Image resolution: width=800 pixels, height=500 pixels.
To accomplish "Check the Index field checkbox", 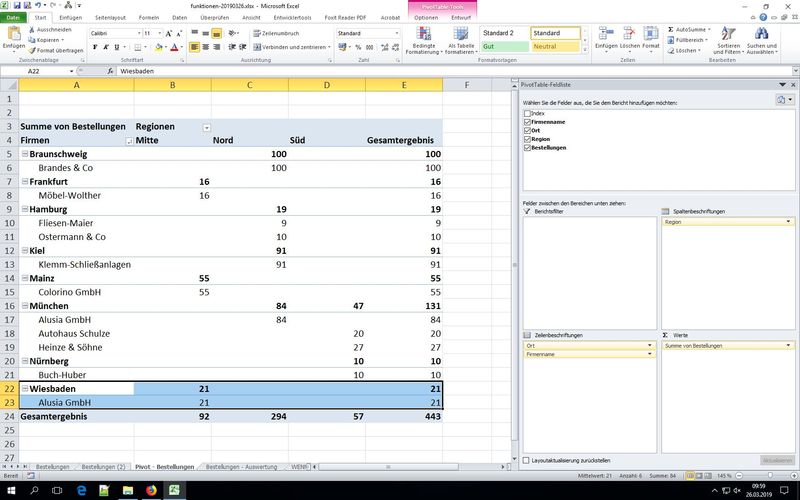I will pos(527,113).
